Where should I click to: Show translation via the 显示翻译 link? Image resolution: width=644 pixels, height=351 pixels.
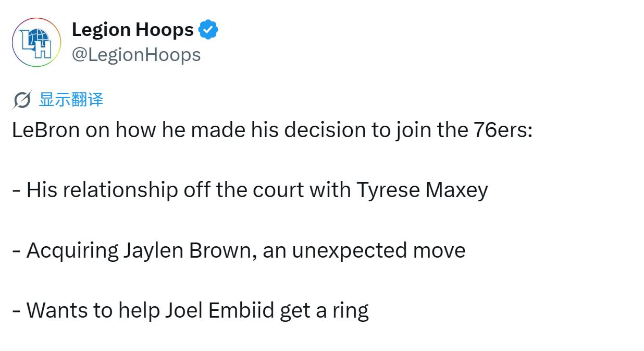pyautogui.click(x=71, y=99)
